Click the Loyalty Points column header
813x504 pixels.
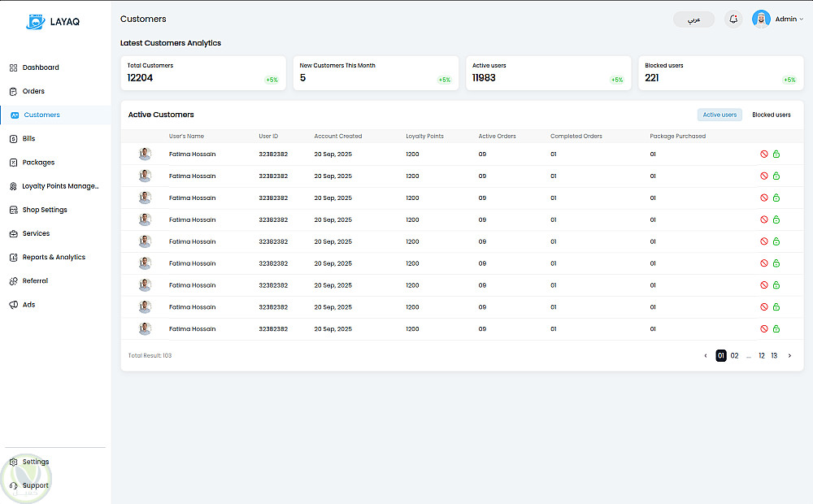424,137
